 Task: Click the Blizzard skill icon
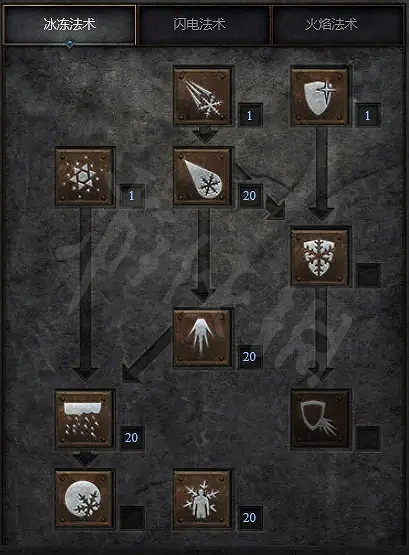point(85,419)
